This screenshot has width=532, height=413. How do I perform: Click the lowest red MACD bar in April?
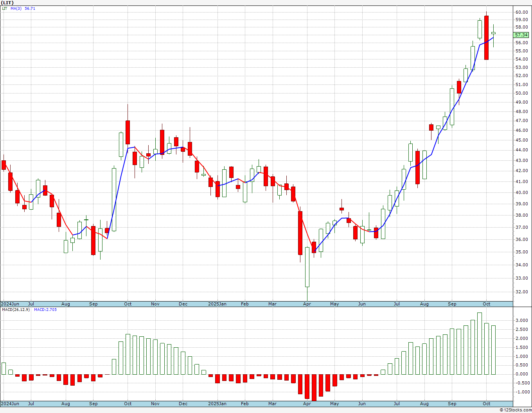coord(314,387)
